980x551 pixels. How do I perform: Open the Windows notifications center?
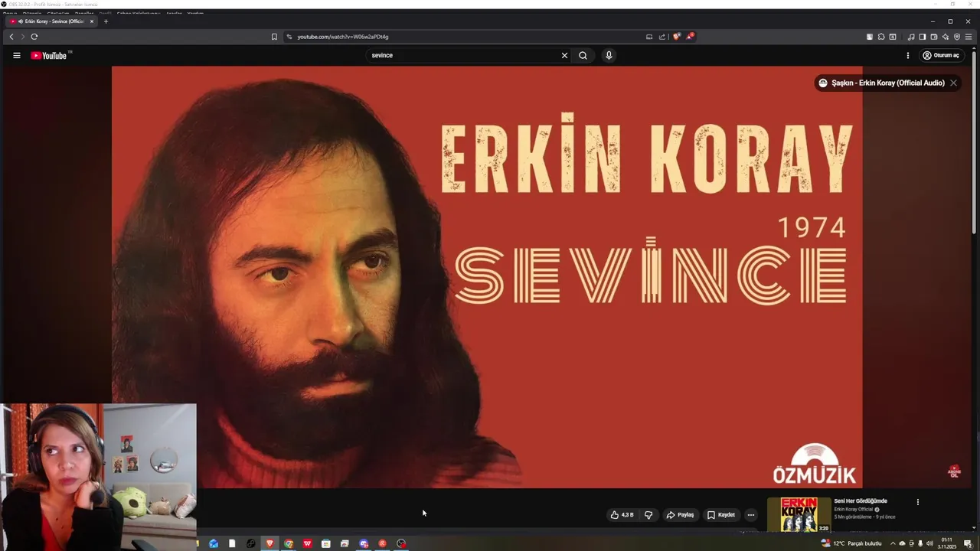point(968,543)
